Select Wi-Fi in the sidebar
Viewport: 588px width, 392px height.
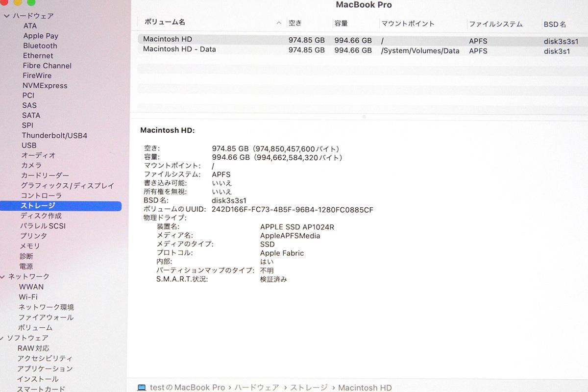pyautogui.click(x=28, y=297)
